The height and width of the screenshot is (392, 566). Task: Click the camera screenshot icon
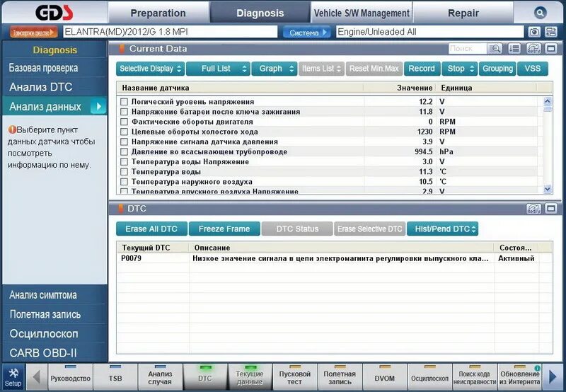pos(535,32)
